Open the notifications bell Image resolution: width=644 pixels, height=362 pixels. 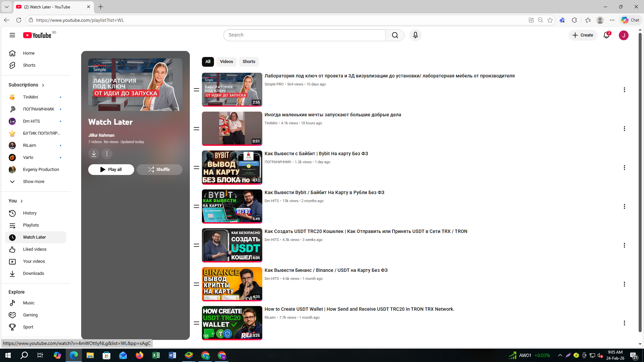(606, 35)
